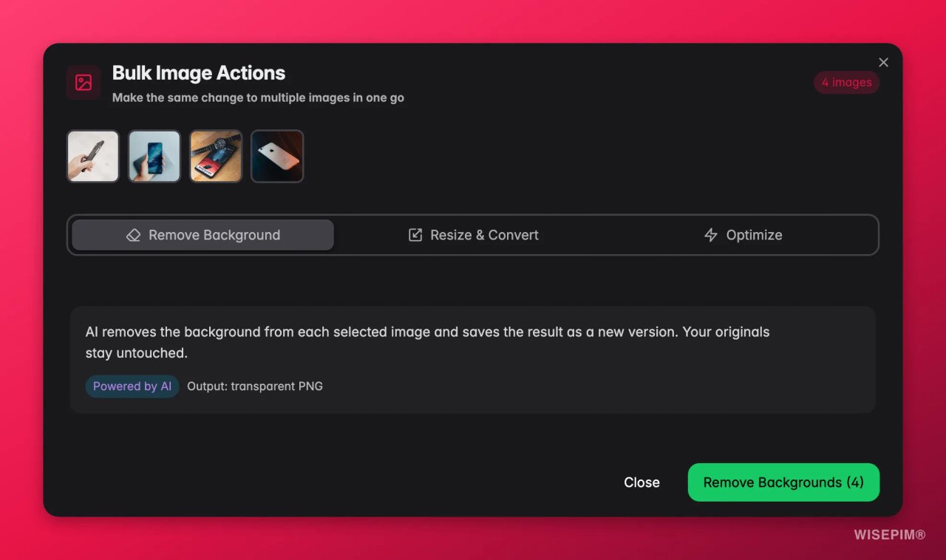Click the eraser icon on Remove Background
946x560 pixels.
pos(133,235)
